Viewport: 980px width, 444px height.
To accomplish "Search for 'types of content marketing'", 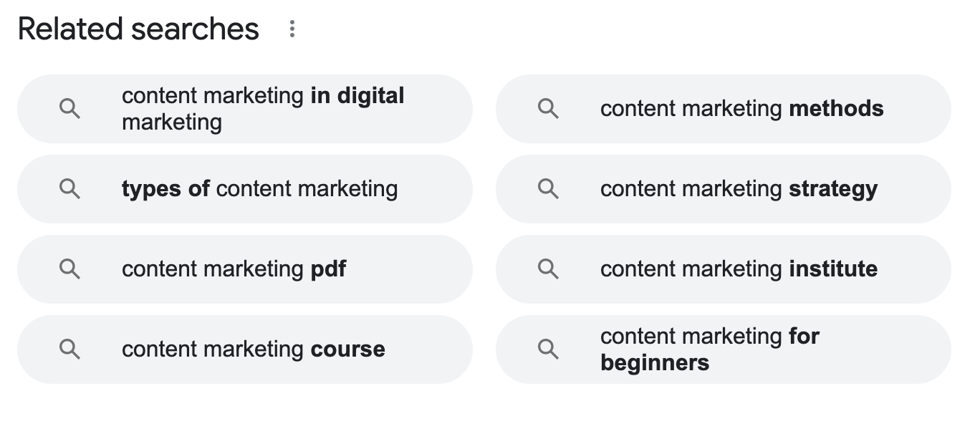I will [245, 189].
